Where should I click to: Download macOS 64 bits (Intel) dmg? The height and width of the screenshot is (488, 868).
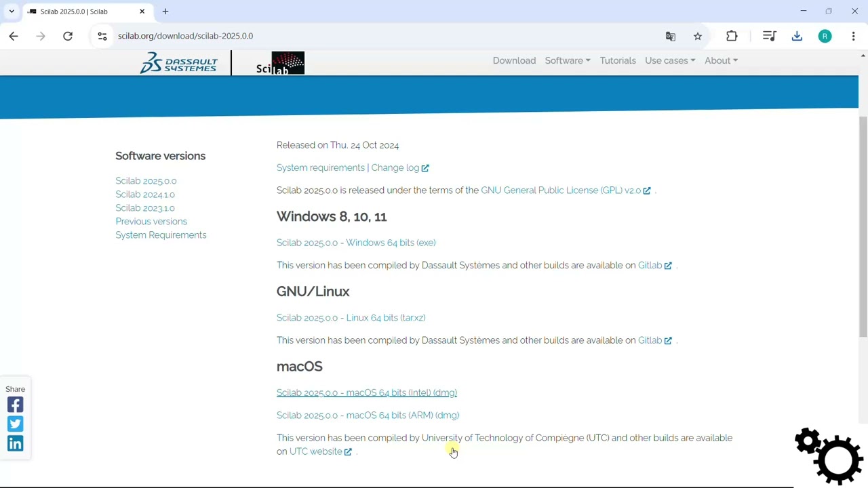[x=367, y=392]
